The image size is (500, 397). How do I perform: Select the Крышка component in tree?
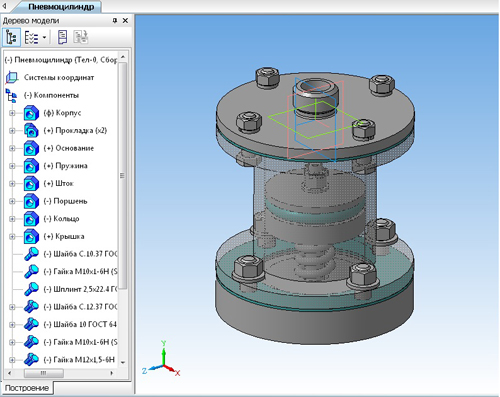64,237
